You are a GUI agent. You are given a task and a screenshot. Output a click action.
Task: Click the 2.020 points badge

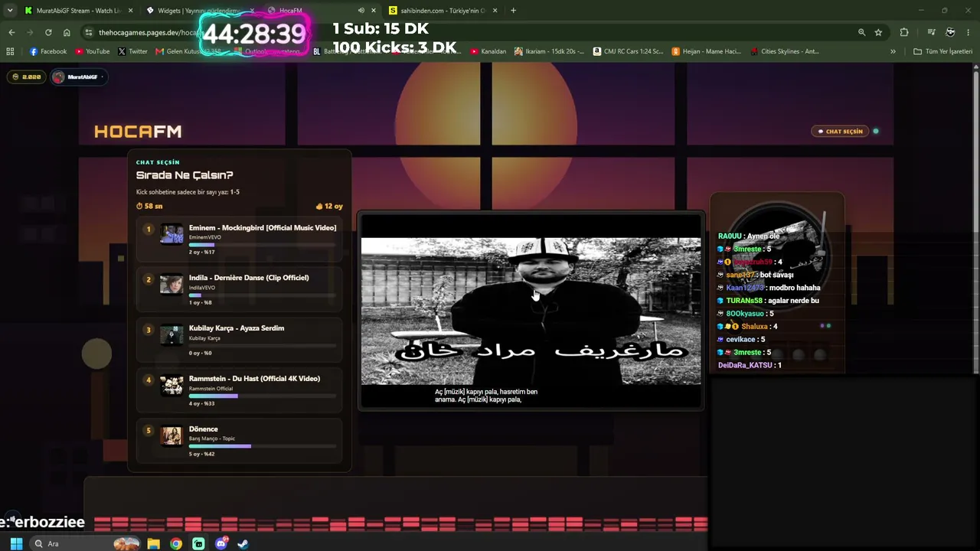[27, 77]
